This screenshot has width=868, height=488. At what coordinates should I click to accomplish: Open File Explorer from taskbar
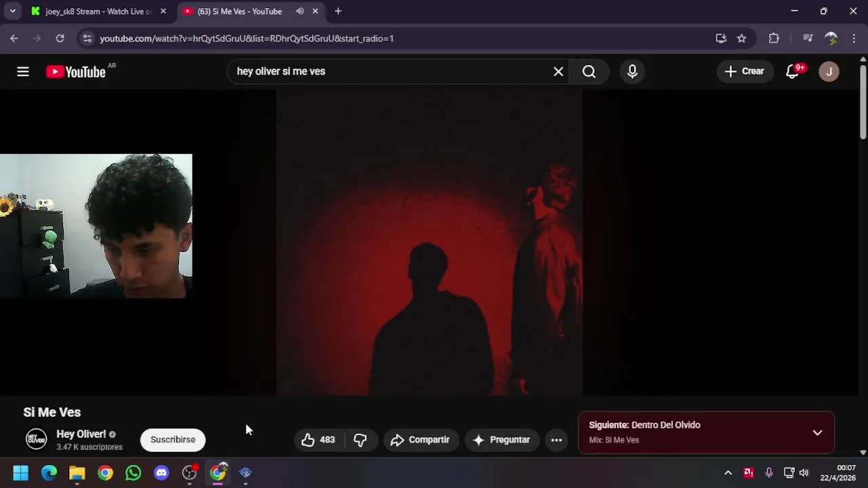pyautogui.click(x=77, y=473)
